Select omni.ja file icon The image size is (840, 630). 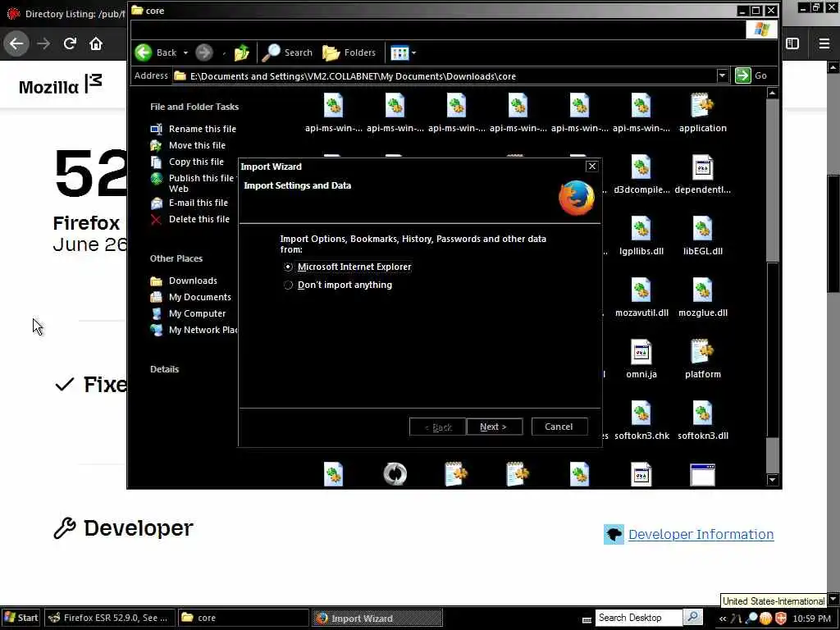pyautogui.click(x=641, y=353)
